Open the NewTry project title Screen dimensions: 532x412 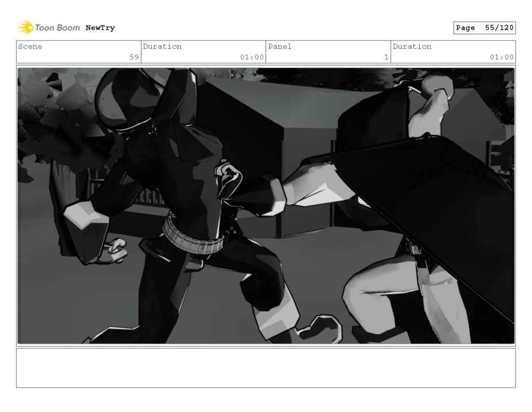[x=100, y=28]
